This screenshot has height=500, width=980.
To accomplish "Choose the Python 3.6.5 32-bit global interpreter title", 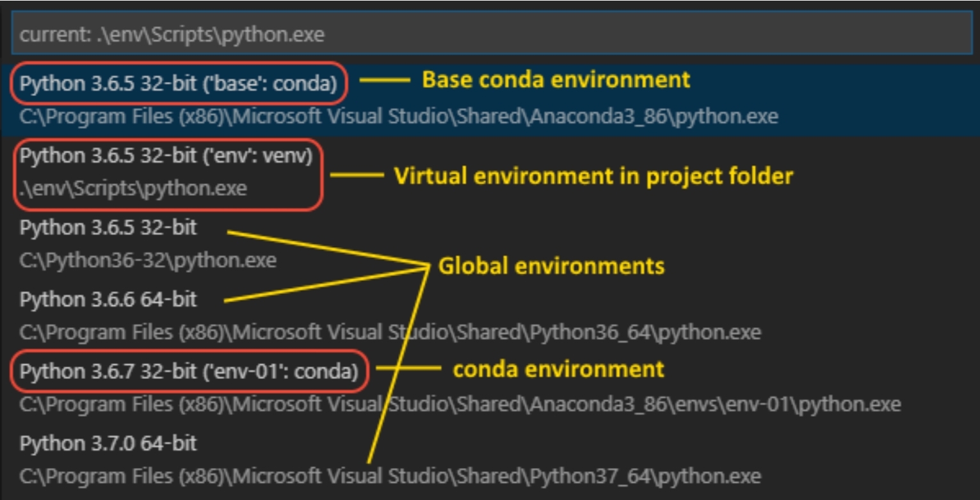I will (x=108, y=228).
